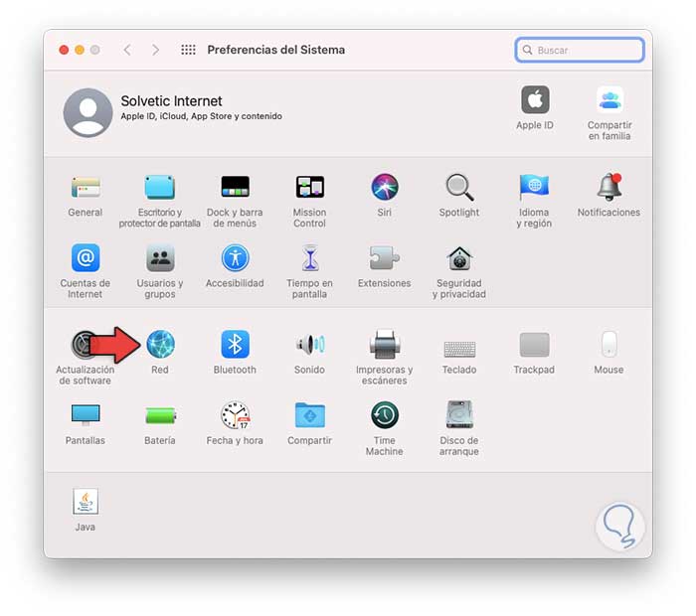The width and height of the screenshot is (696, 616).
Task: Open Bluetooth preferences
Action: pos(235,344)
